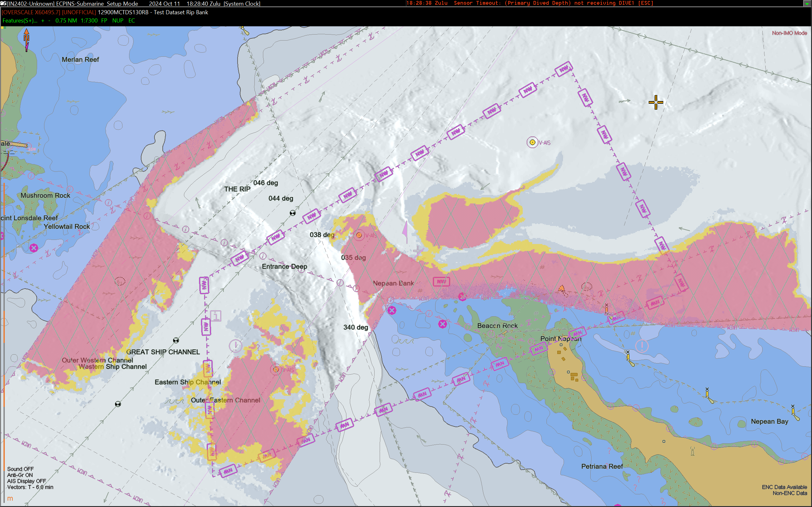This screenshot has height=507, width=812.
Task: Click the black-white buoy symbol near 044 deg
Action: tap(292, 213)
